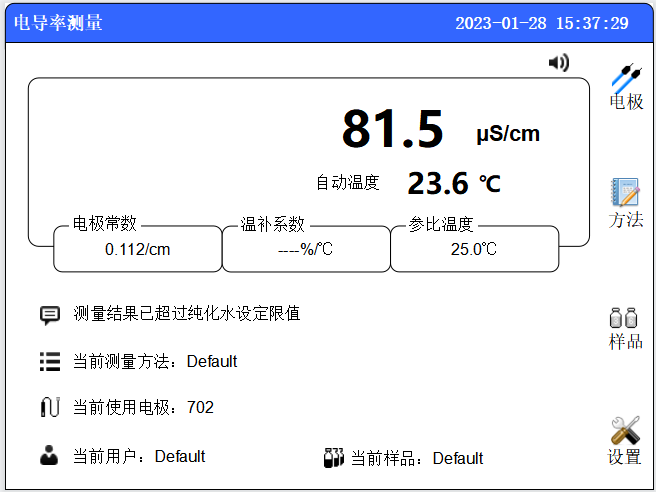Select the 温补系数 ----%/℃ box
The width and height of the screenshot is (656, 492).
[x=306, y=249]
